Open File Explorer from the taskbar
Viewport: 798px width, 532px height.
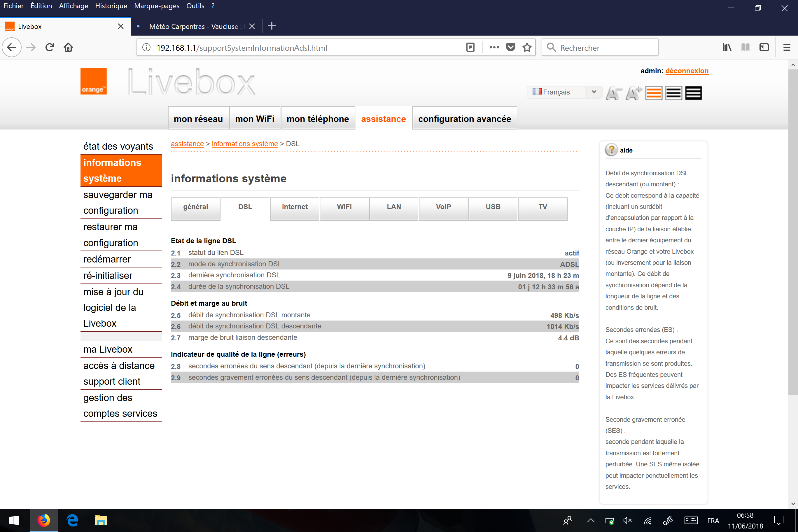click(100, 520)
